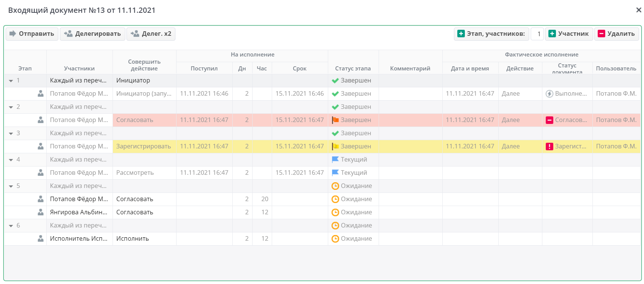The width and height of the screenshot is (644, 284).
Task: Click the lightning status icon near Выполне...
Action: point(550,94)
